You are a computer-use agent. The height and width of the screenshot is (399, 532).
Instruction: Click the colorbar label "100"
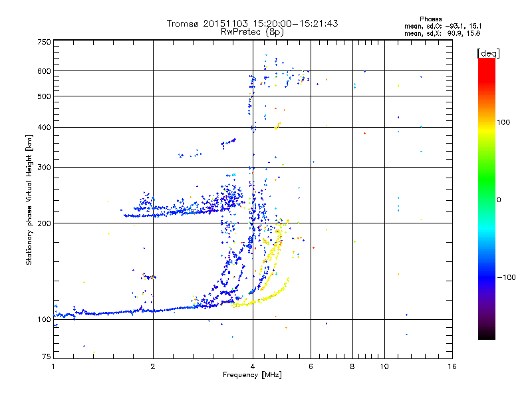[x=503, y=122]
